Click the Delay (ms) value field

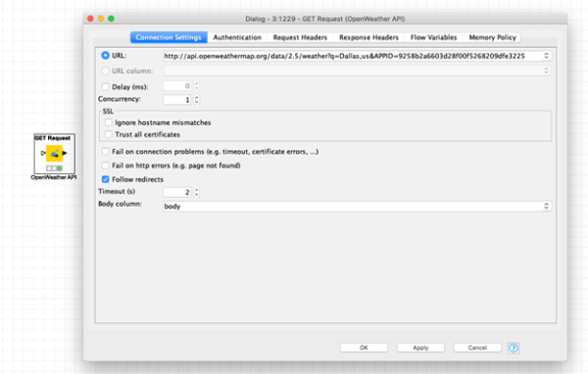tap(177, 86)
